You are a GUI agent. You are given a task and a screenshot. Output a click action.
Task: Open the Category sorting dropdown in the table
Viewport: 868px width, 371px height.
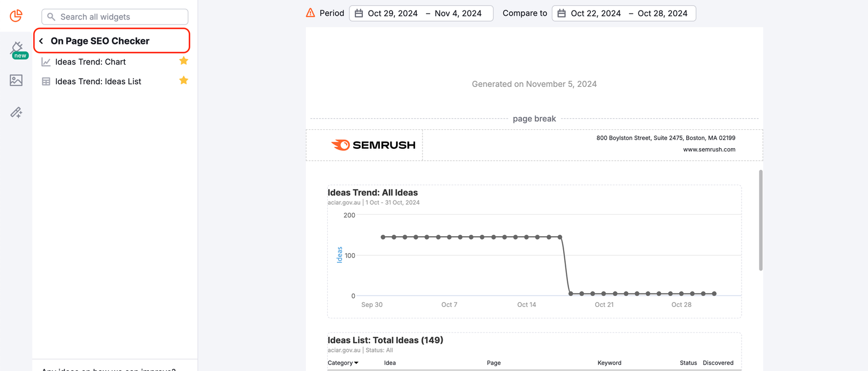342,362
